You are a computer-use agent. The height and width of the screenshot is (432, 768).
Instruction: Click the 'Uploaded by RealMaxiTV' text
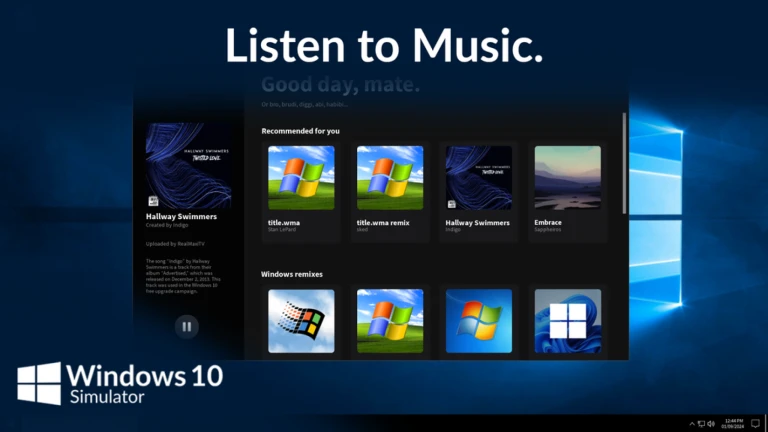click(175, 242)
